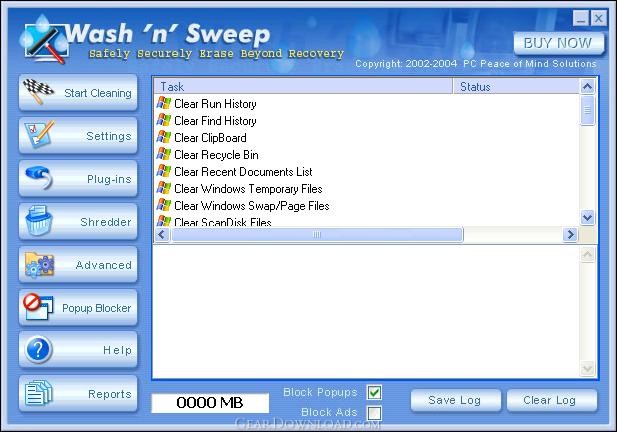
Task: Click the task list horizontal scrollbar thumb
Action: pyautogui.click(x=316, y=234)
